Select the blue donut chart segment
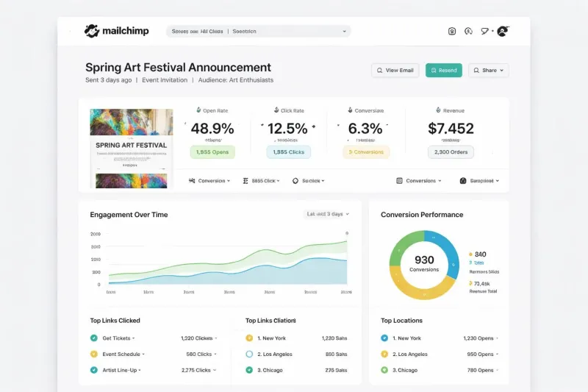Viewport: 588px width, 392px height. [x=448, y=251]
